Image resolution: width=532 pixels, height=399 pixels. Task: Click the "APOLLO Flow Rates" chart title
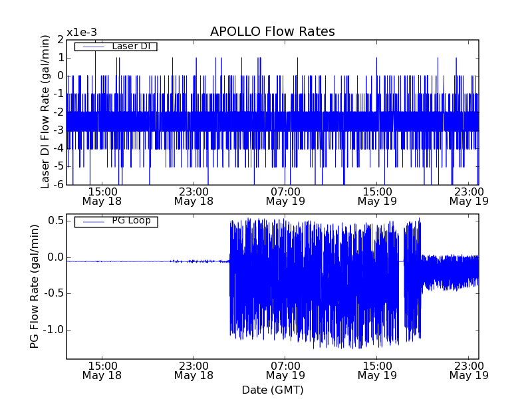[x=272, y=32]
